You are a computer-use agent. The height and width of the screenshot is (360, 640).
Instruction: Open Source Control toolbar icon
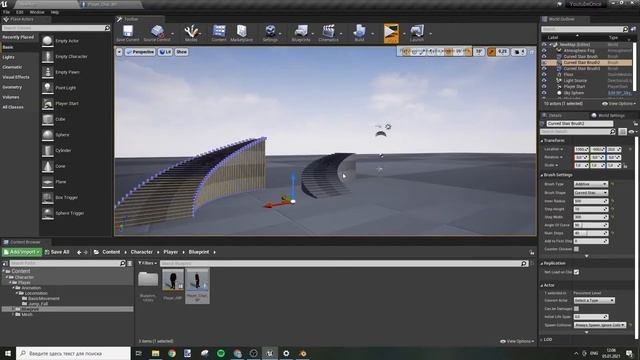point(157,33)
